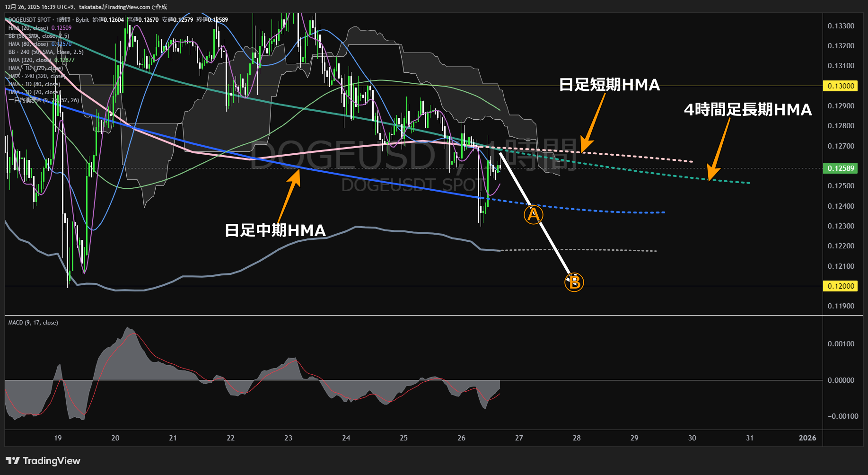
Task: Click the 0.12500 price axis label
Action: tap(841, 186)
